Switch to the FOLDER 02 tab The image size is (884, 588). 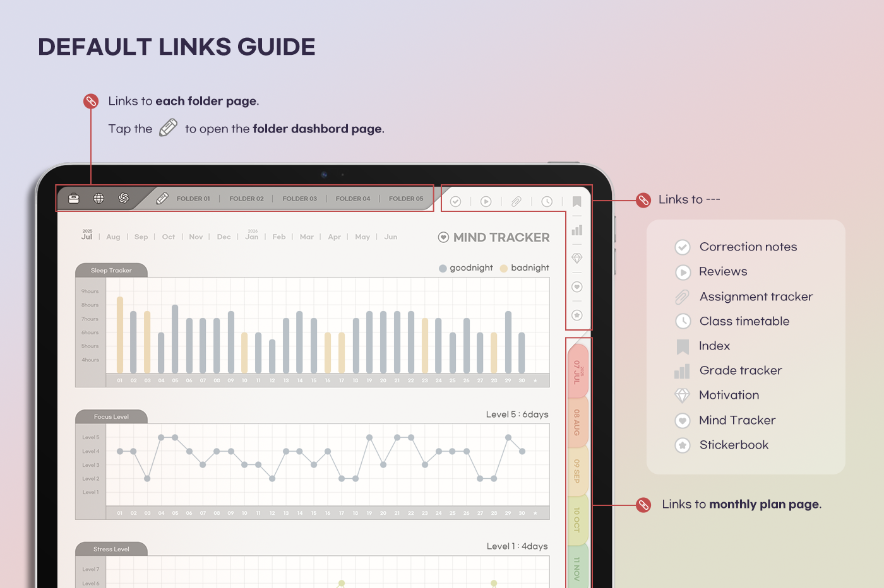[x=246, y=199]
